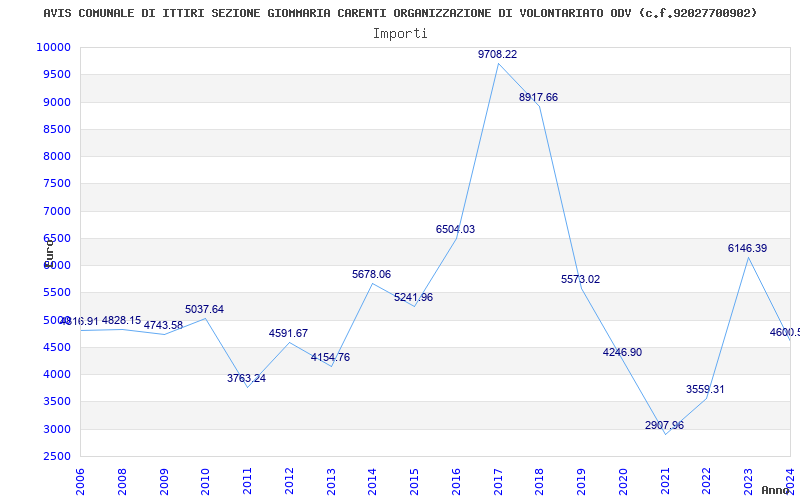The width and height of the screenshot is (800, 500).
Task: Click the 4246.90 data label
Action: click(x=622, y=352)
